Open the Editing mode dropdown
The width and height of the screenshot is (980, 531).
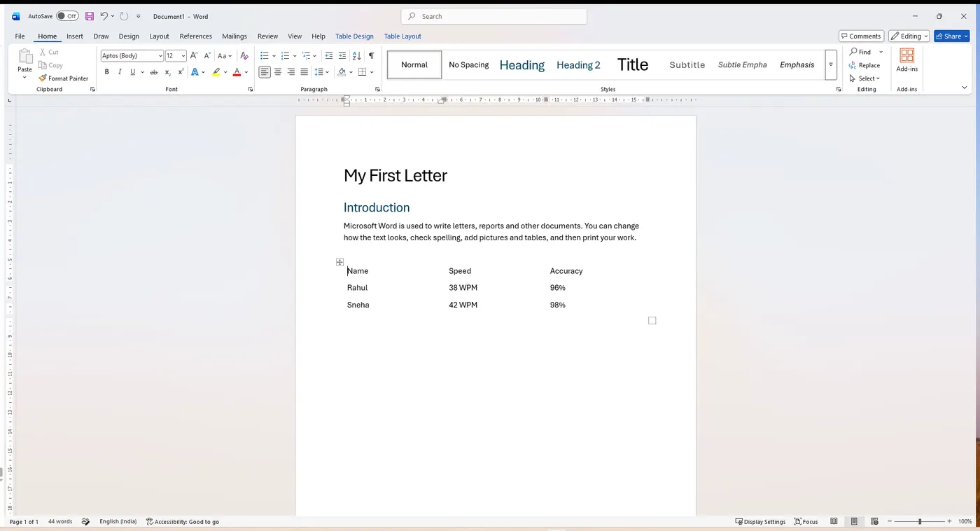point(909,36)
